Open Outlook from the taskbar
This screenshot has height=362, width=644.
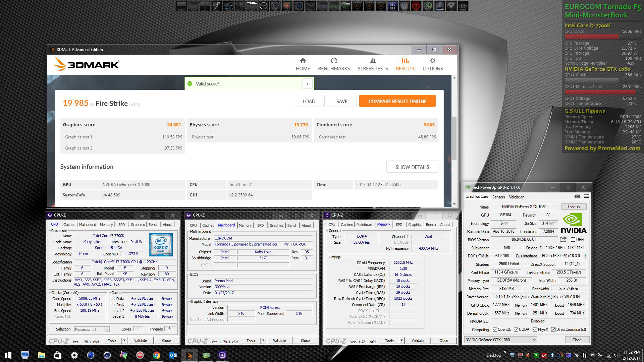(173, 355)
